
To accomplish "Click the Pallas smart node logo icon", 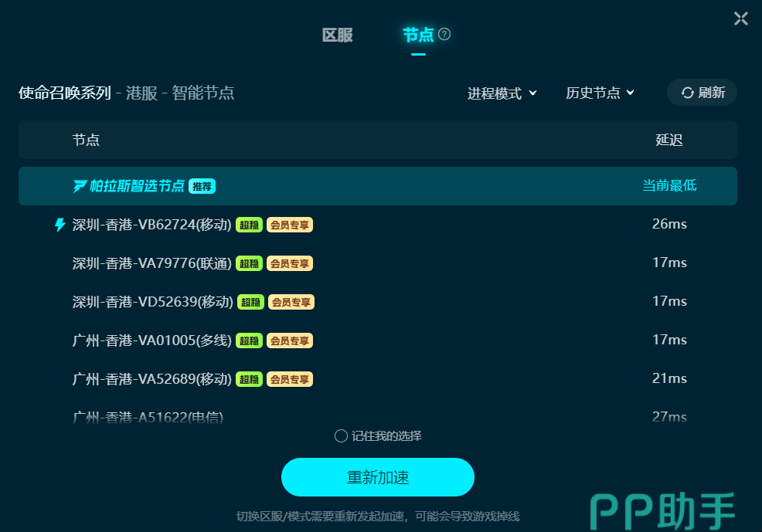I will click(80, 186).
